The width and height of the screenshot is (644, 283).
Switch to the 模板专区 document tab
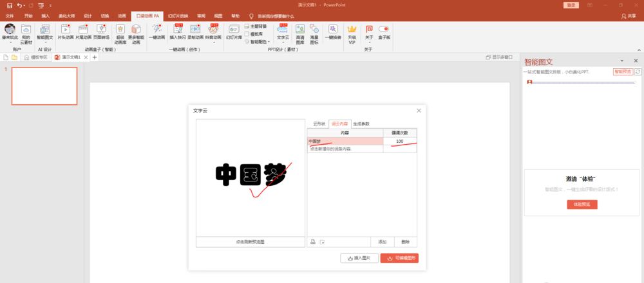pyautogui.click(x=35, y=57)
